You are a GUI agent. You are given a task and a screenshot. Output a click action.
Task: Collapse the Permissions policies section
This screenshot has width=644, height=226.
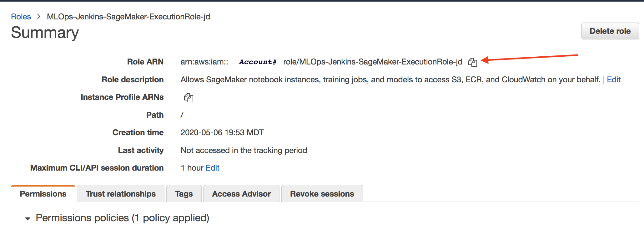coord(28,218)
